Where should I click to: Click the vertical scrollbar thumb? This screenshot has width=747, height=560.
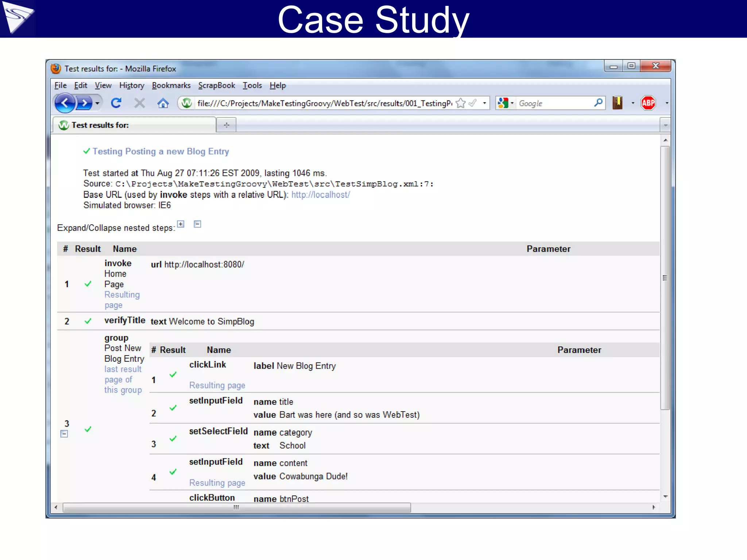(x=665, y=277)
